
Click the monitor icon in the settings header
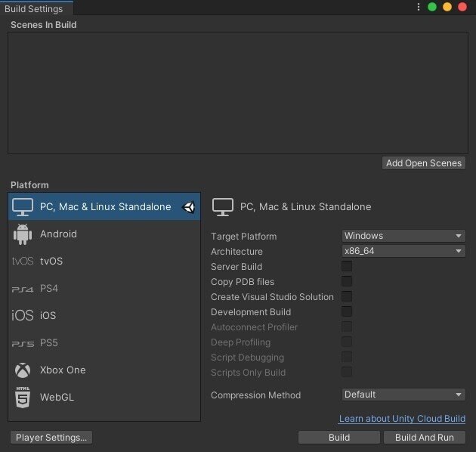(223, 207)
